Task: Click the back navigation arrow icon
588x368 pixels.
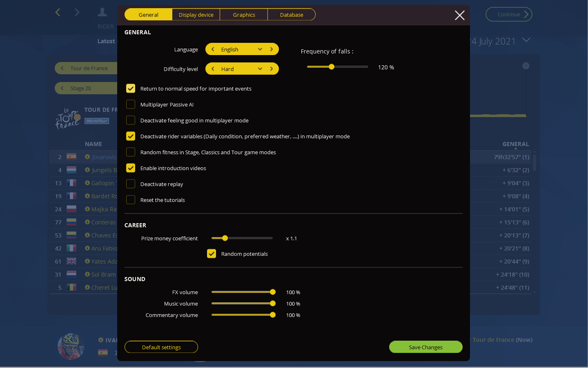Action: pyautogui.click(x=58, y=13)
